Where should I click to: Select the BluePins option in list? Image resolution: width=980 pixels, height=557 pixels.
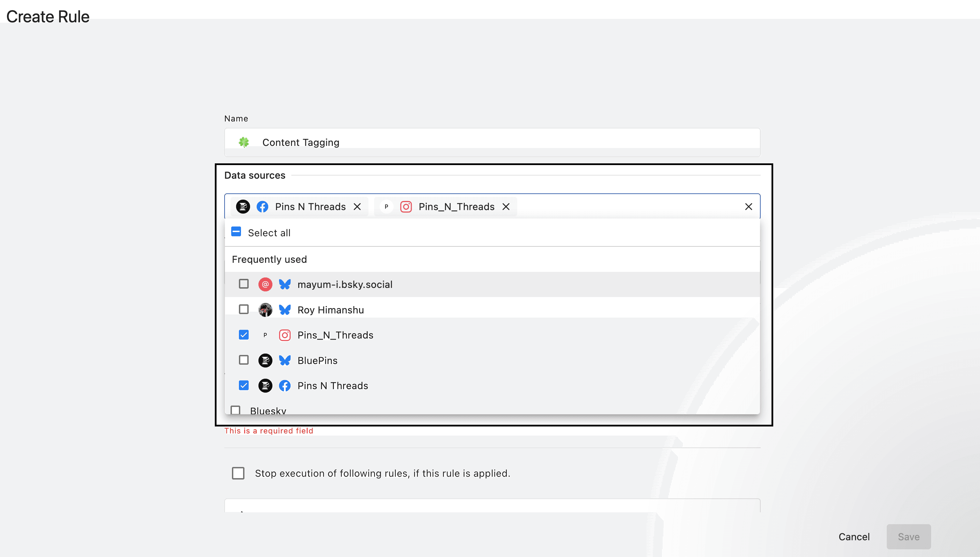coord(317,361)
